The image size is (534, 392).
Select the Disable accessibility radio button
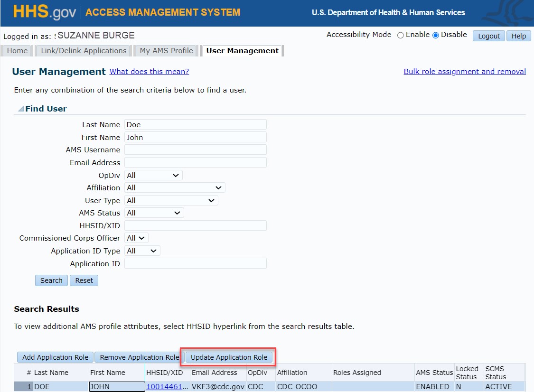tap(435, 35)
